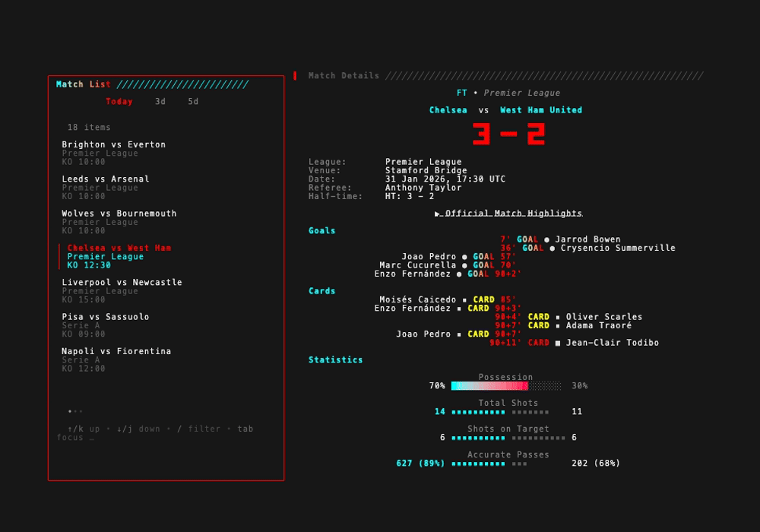
Task: Click the Total Shots stat bar
Action: pyautogui.click(x=500, y=412)
